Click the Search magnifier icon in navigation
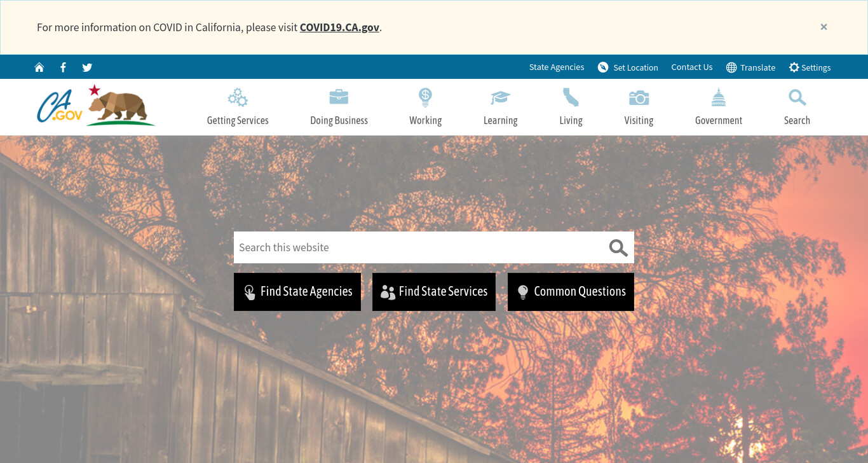 (797, 97)
